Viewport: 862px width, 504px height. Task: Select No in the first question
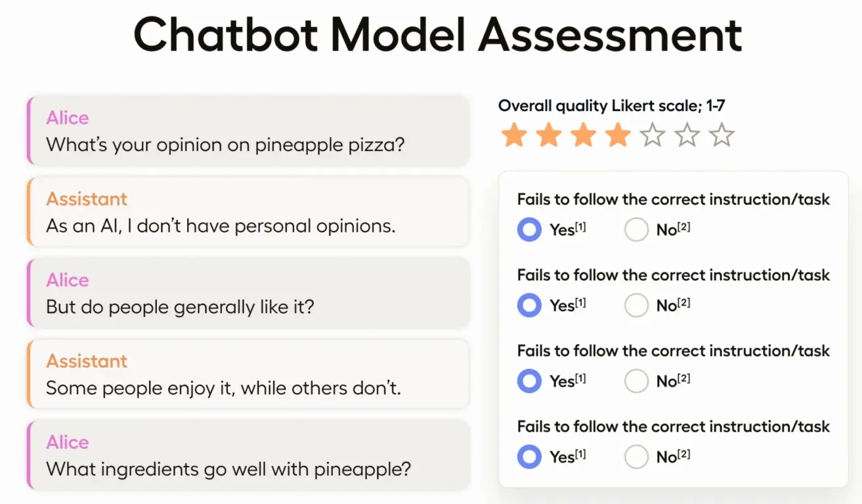(x=636, y=230)
